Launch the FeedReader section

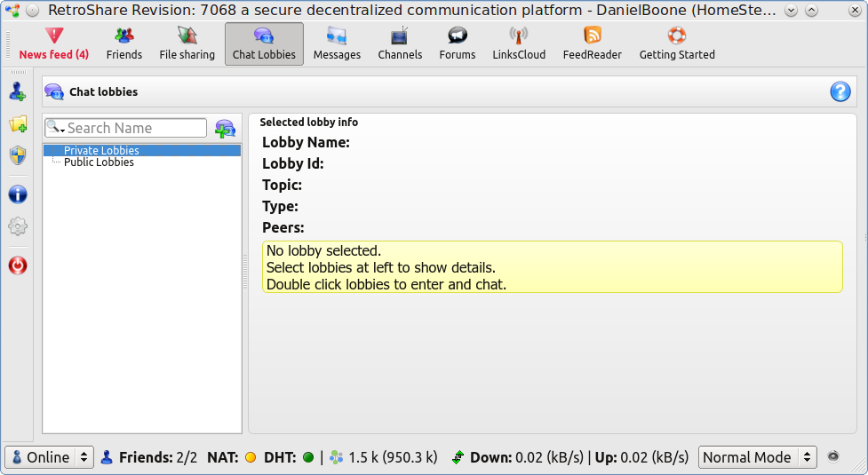(x=592, y=44)
